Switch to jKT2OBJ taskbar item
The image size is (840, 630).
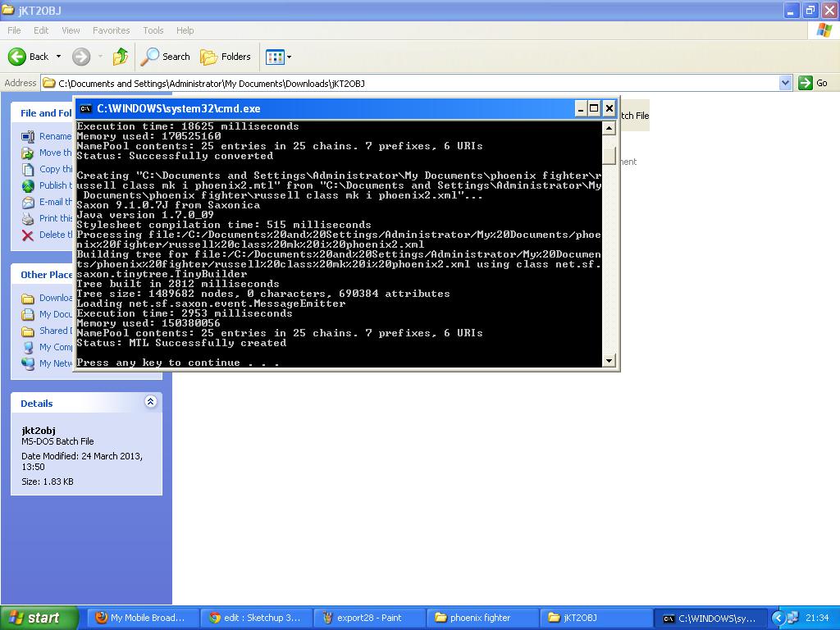596,618
